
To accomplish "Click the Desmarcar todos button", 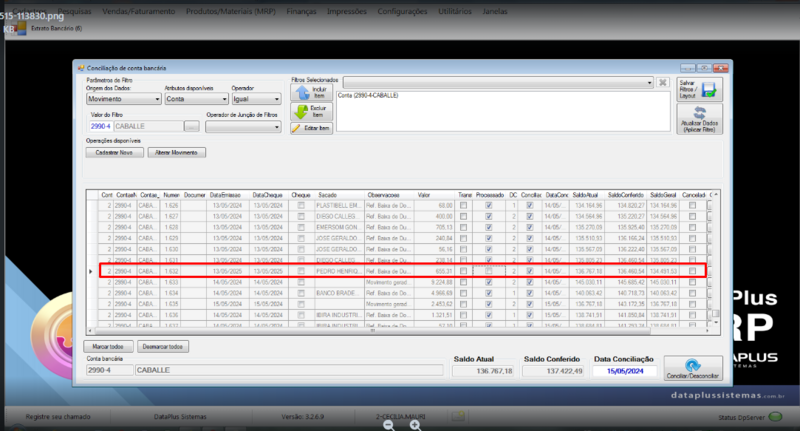I will click(163, 346).
